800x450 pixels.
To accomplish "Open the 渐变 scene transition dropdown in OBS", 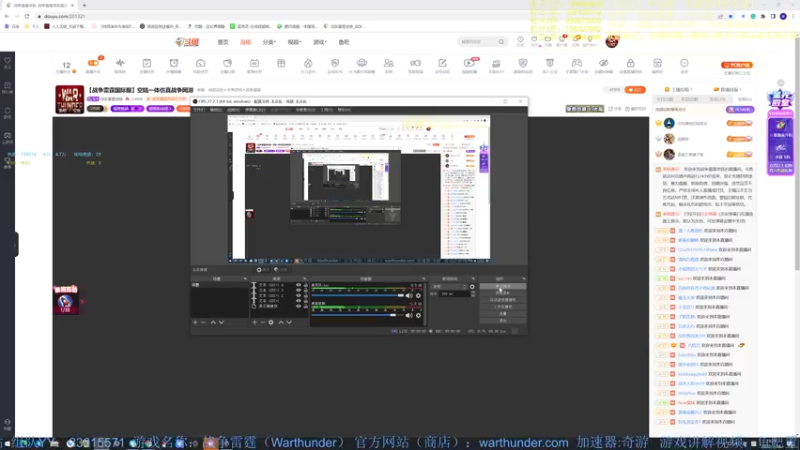I will coord(447,286).
